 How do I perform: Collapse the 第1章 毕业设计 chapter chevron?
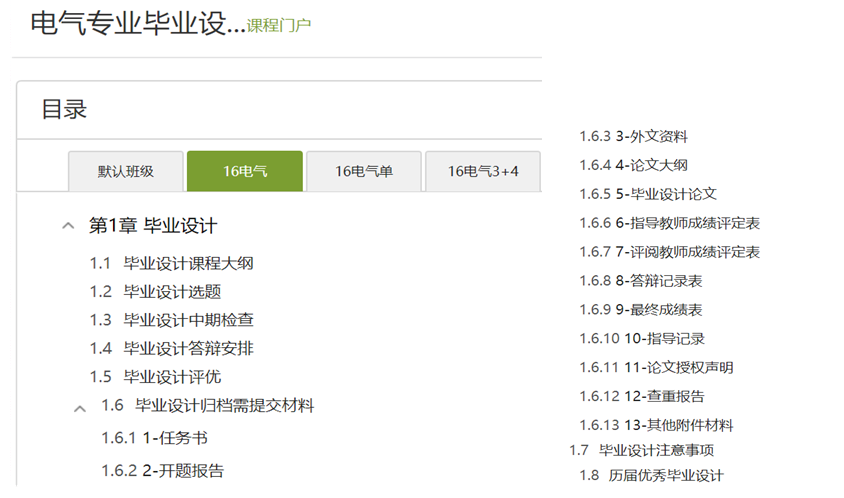coord(68,226)
